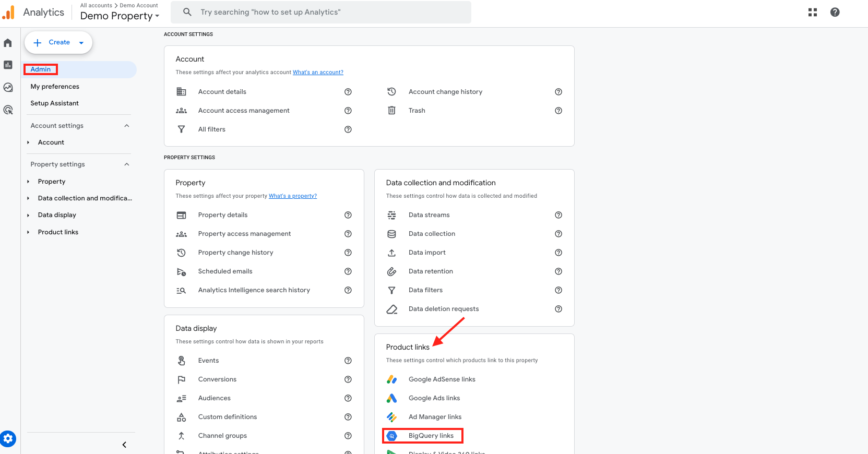Click the Admin gear icon at bottom left

coord(8,439)
